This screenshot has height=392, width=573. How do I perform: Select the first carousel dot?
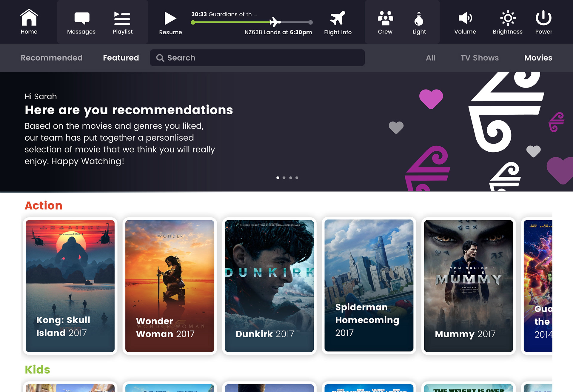coord(278,178)
